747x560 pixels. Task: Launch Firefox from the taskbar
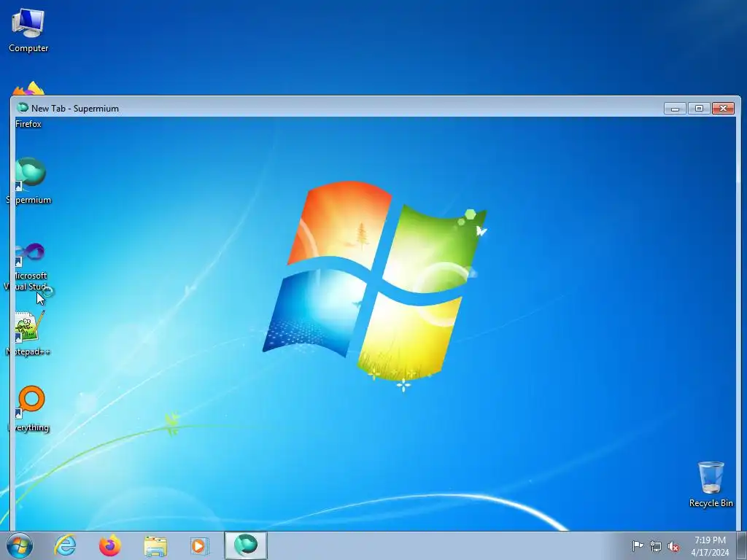click(110, 545)
